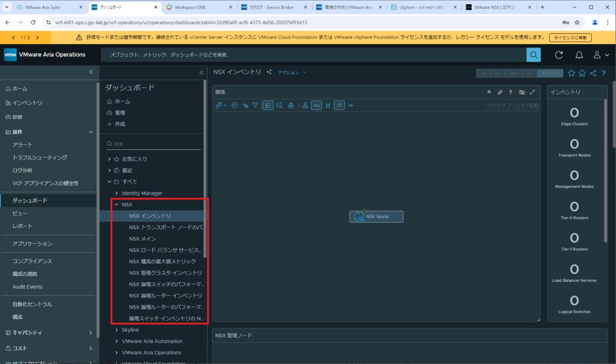
Task: Expand the お気に入り section
Action: pos(109,159)
